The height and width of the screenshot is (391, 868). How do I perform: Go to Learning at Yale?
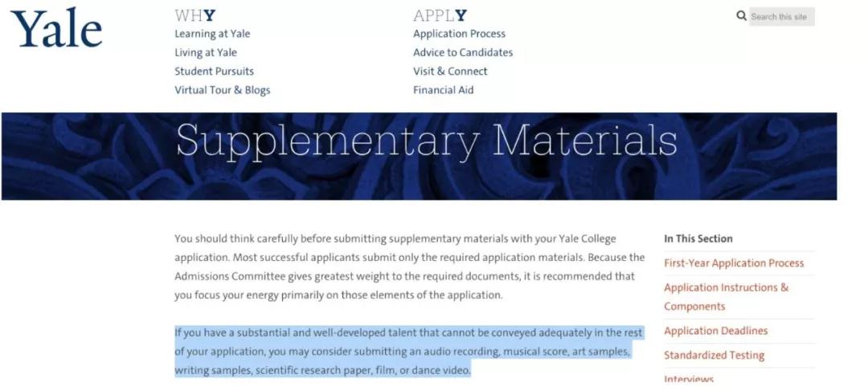tap(212, 34)
